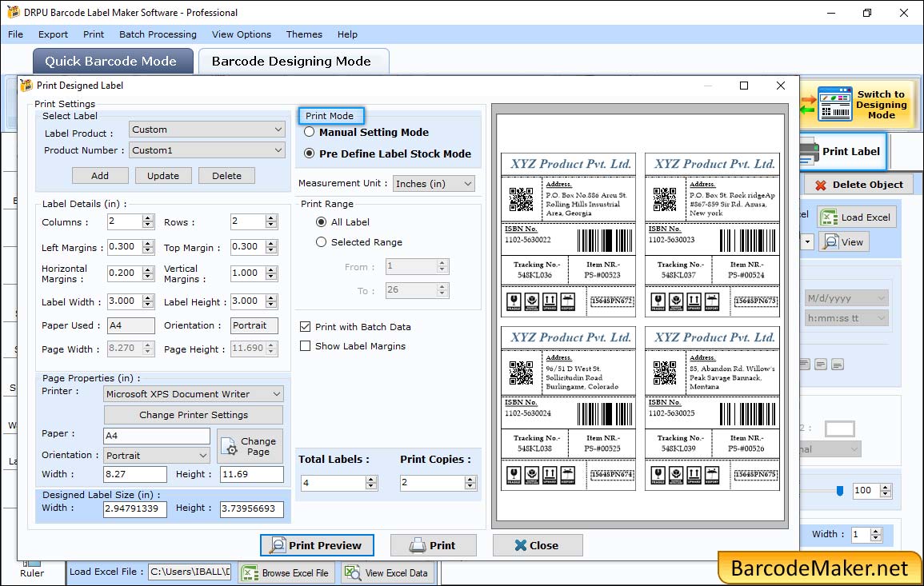This screenshot has height=586, width=924.
Task: Maximize the Print Designed Label dialog
Action: pyautogui.click(x=744, y=86)
